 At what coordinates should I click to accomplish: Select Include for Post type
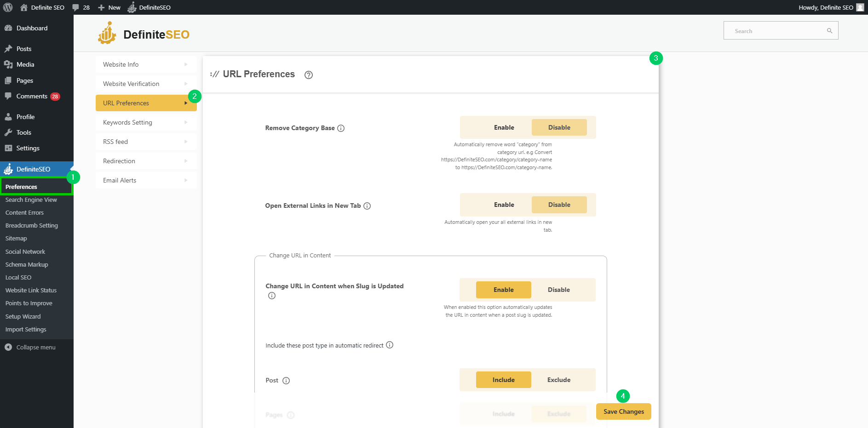point(504,380)
